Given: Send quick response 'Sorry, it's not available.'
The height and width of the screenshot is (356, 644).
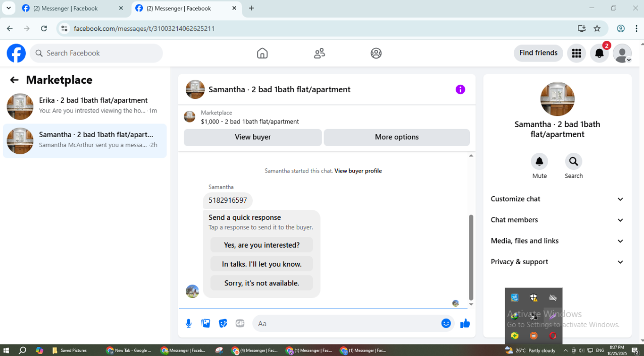Looking at the screenshot, I should click(261, 283).
